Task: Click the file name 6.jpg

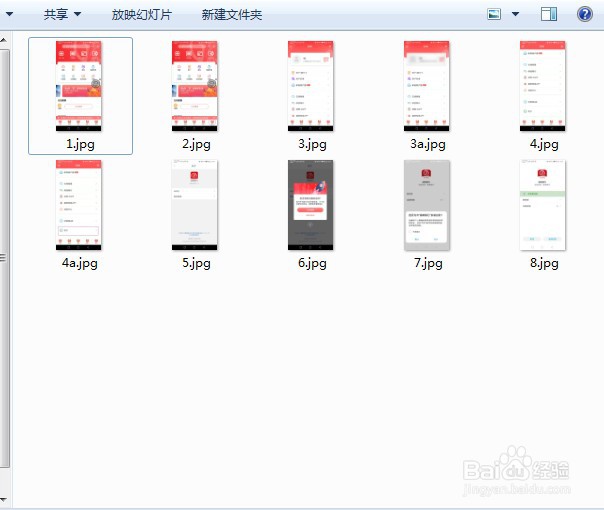Action: point(312,263)
